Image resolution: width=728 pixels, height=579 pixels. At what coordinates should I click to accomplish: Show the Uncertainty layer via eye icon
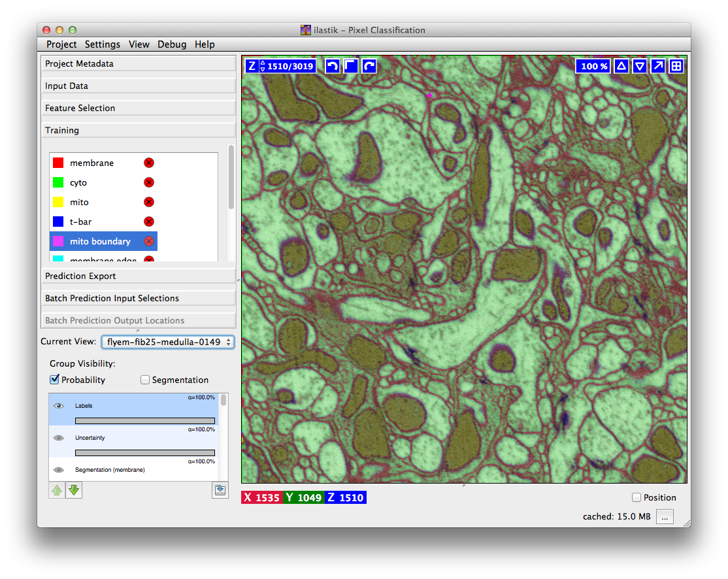pyautogui.click(x=59, y=438)
